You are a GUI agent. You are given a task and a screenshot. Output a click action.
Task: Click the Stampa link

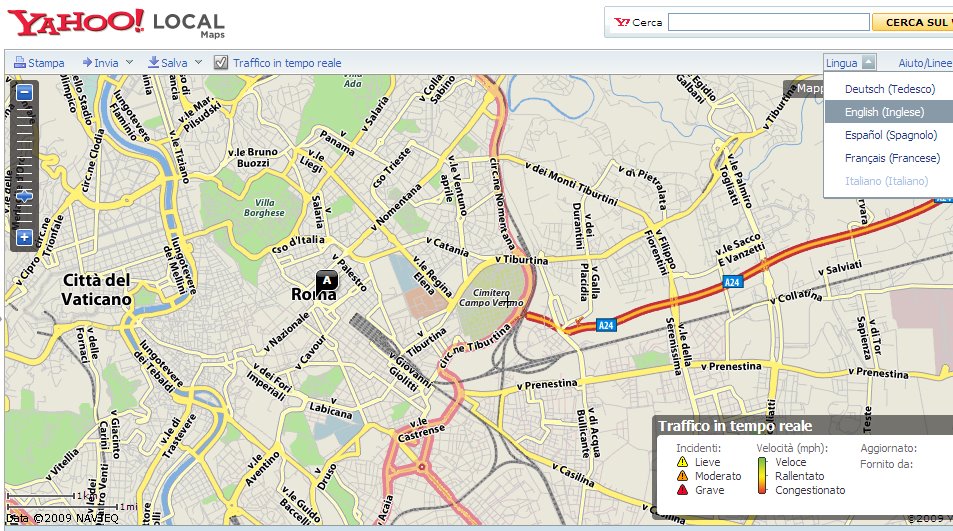(46, 63)
